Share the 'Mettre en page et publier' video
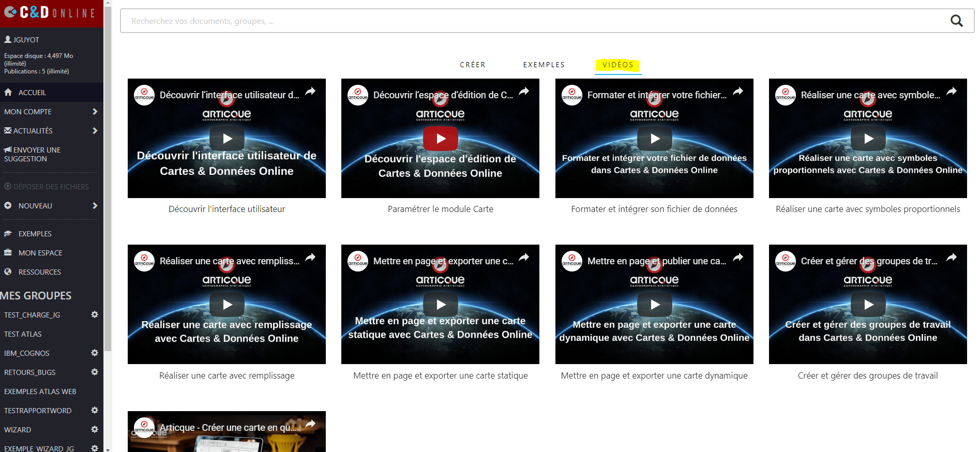980x452 pixels. (x=738, y=258)
